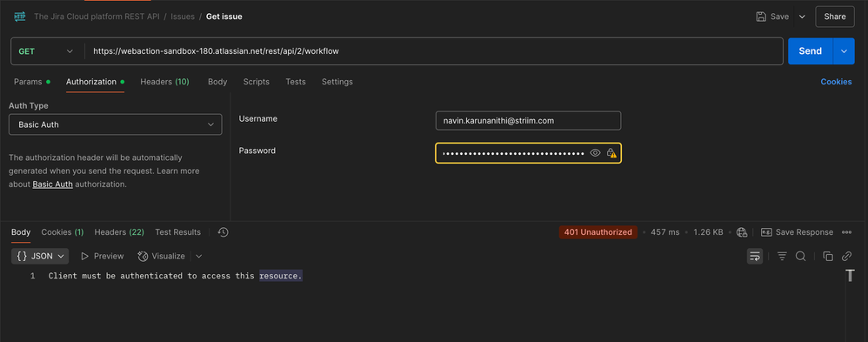Expand Save options chevron
The width and height of the screenshot is (868, 342).
point(802,17)
